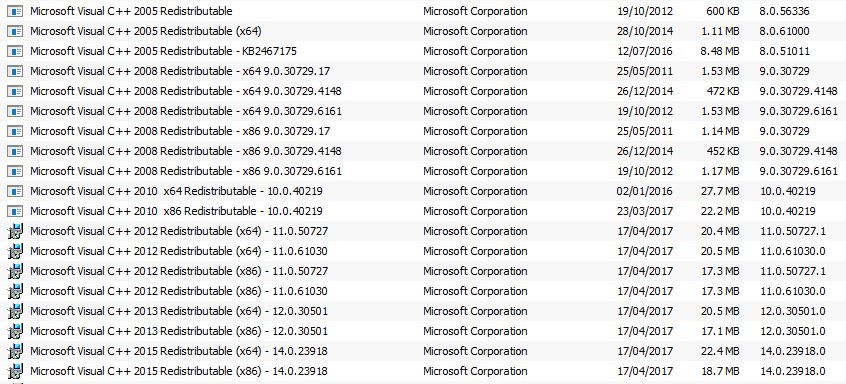This screenshot has width=846, height=384.
Task: Click installer icon of 2012 (x64) 11.0.61030
Action: tap(15, 251)
